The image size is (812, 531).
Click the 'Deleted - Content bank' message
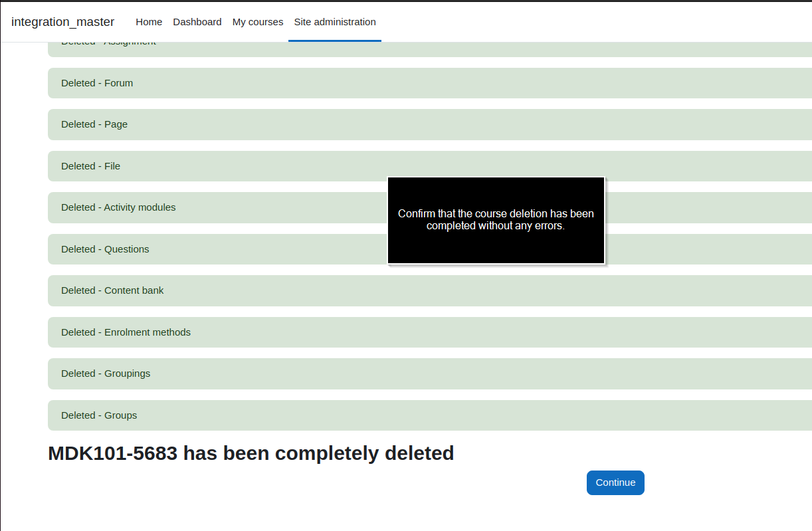(x=430, y=290)
